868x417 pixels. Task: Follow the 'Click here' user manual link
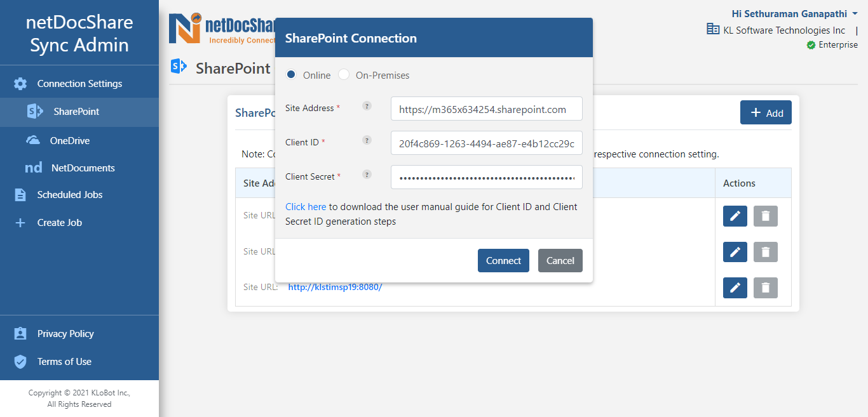click(306, 207)
